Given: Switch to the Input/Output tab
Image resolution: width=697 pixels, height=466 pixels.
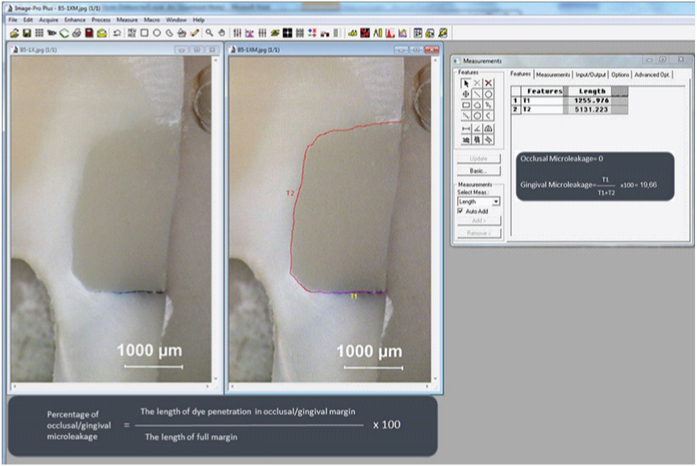Looking at the screenshot, I should [x=590, y=74].
